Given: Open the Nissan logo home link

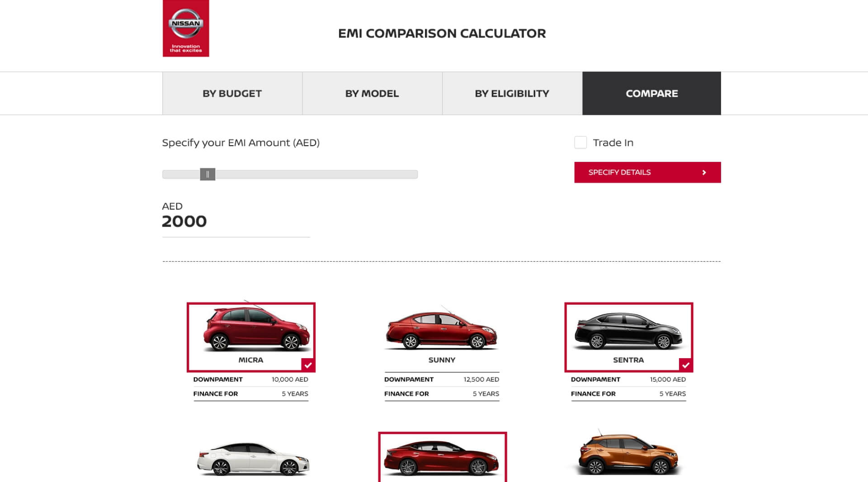Looking at the screenshot, I should pyautogui.click(x=186, y=28).
